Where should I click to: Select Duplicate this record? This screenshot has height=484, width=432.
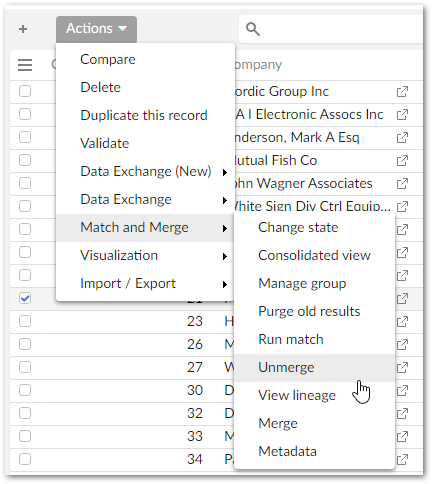(144, 116)
